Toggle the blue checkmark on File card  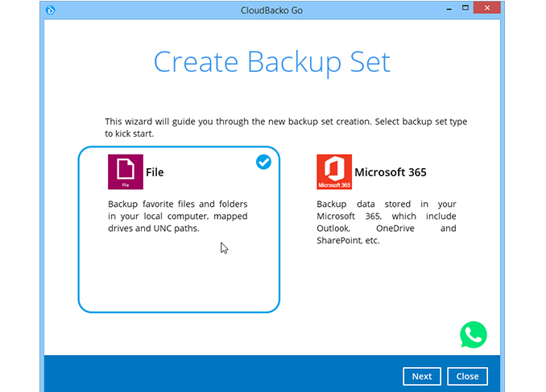click(263, 162)
